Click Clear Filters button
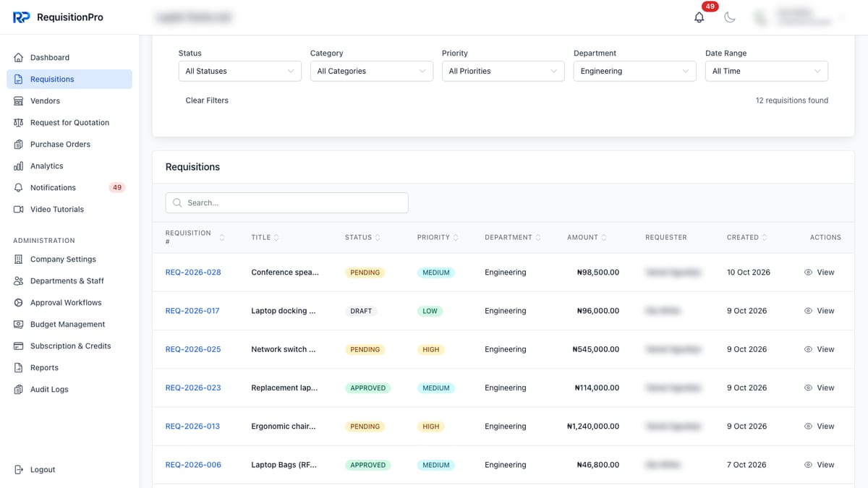868x488 pixels. [207, 100]
